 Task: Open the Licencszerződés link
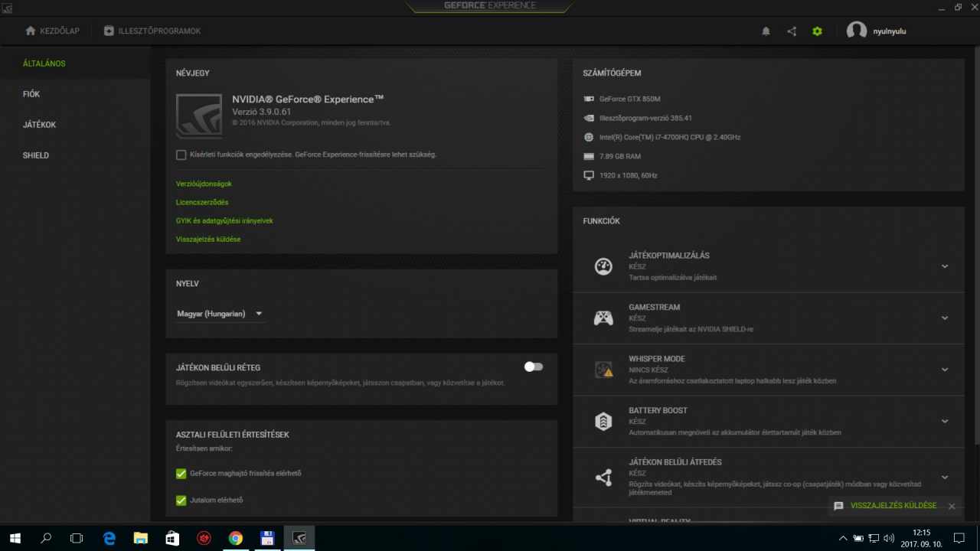click(x=202, y=202)
